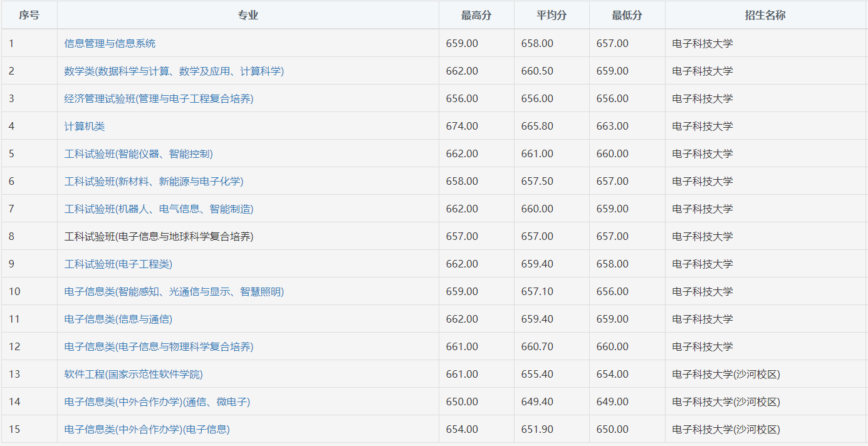
Task: Open 工科试验班(机器人、电气信息、智能制造) link
Action: pos(159,209)
